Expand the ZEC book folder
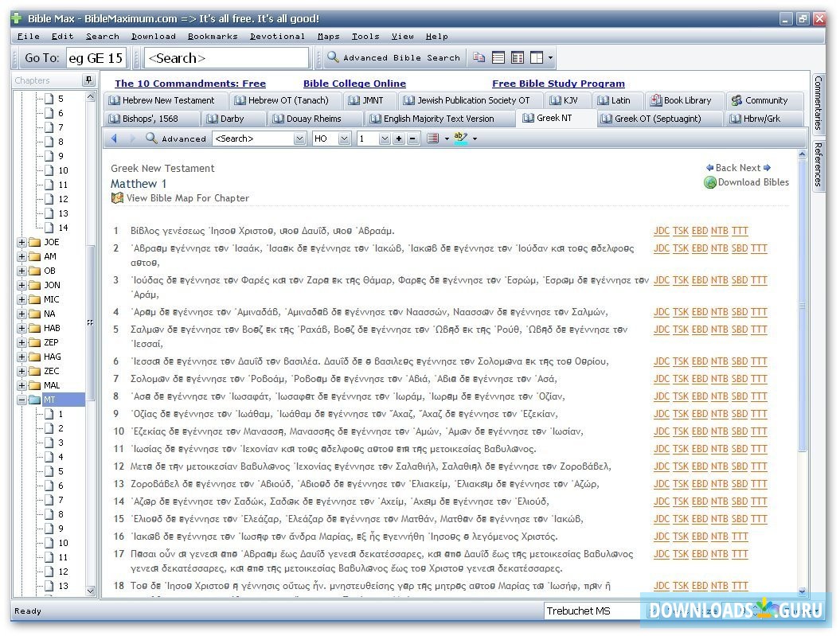 21,371
